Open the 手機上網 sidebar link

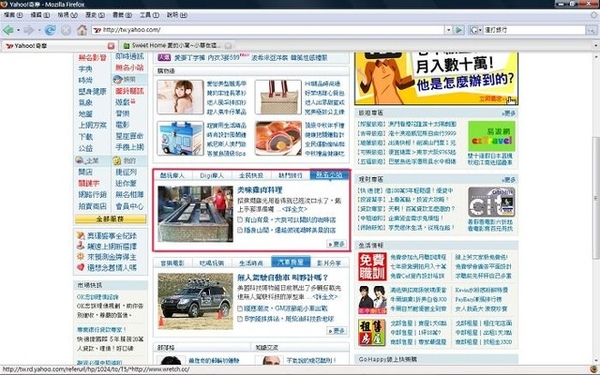coord(130,147)
